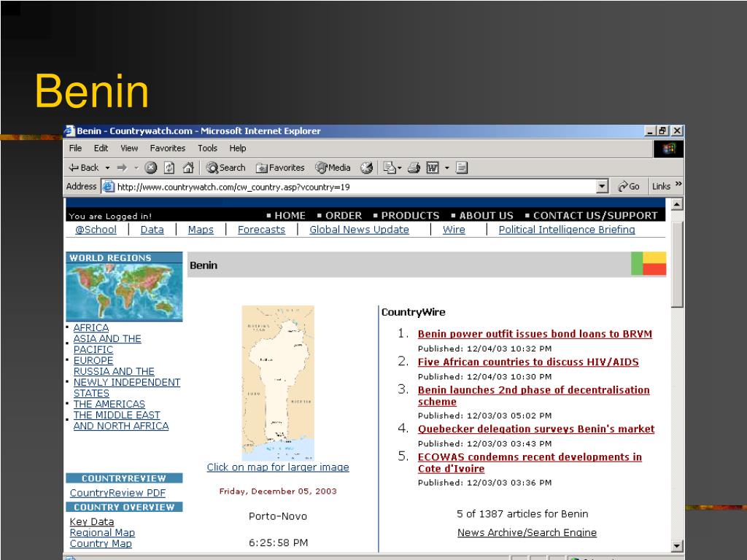Viewport: 747px width, 560px height.
Task: Open the @School link
Action: (x=96, y=230)
